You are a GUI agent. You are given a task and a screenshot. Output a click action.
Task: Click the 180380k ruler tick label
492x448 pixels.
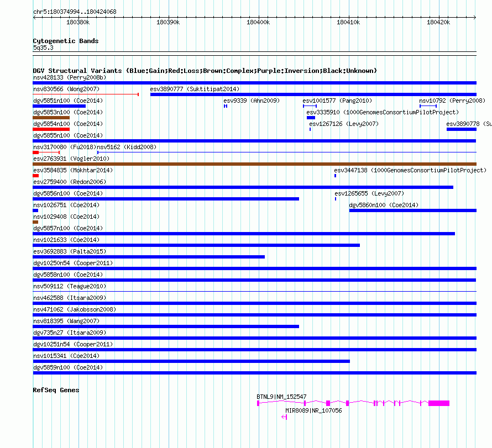pyautogui.click(x=78, y=22)
